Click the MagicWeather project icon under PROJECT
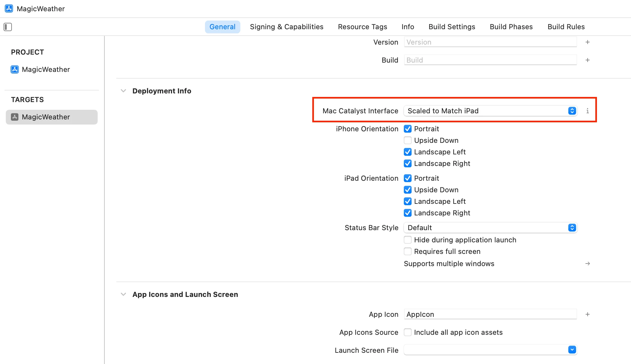Viewport: 631px width, 364px height. pos(15,69)
